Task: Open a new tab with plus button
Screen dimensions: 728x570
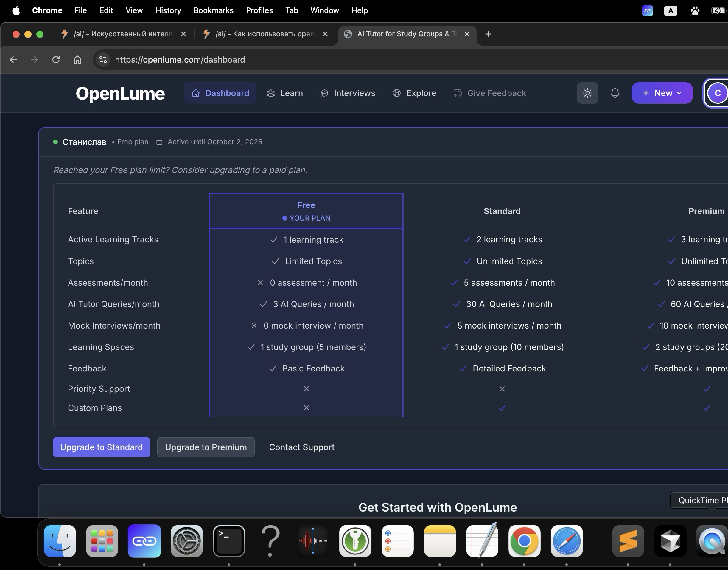Action: 488,34
